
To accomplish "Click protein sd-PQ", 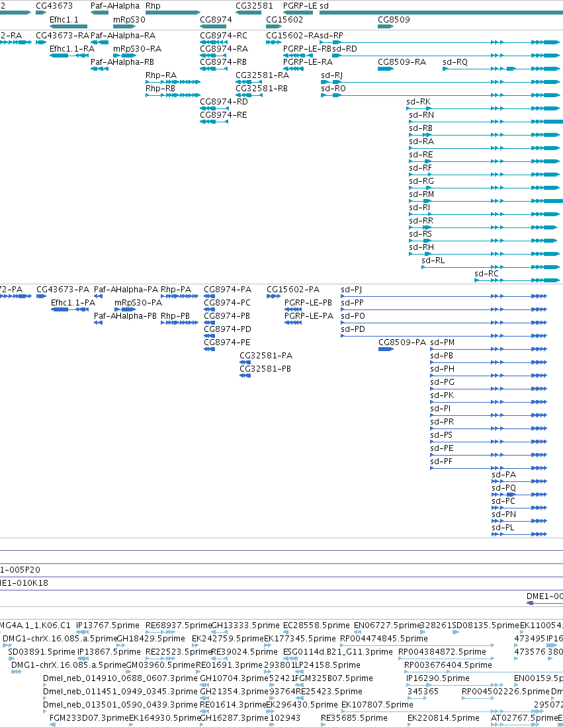I will (503, 488).
